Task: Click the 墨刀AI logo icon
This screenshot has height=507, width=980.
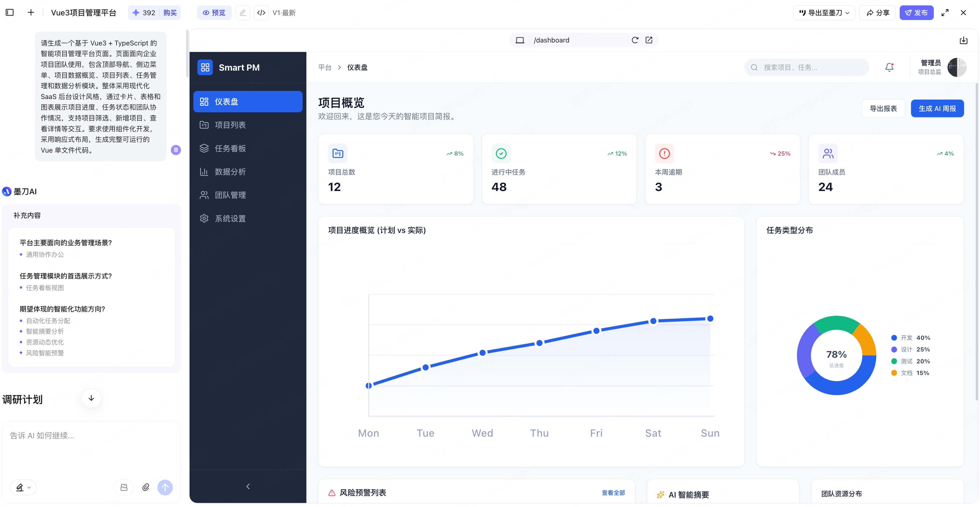Action: click(7, 192)
